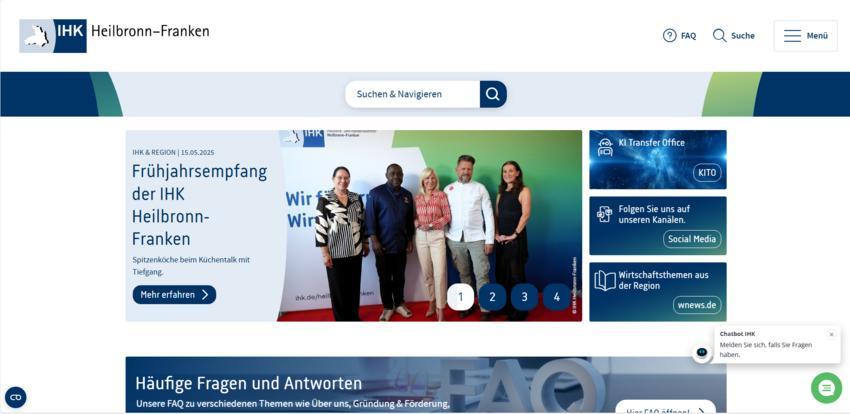Open the green chat launcher icon

(x=826, y=387)
